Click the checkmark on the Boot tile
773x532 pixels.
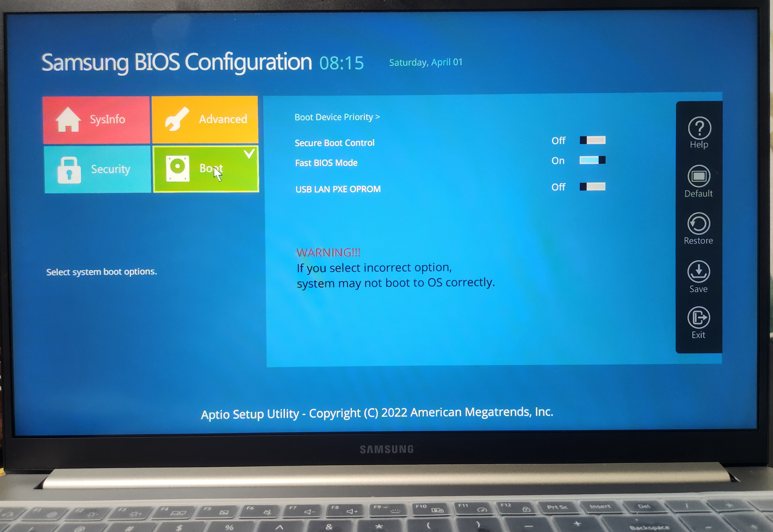249,154
